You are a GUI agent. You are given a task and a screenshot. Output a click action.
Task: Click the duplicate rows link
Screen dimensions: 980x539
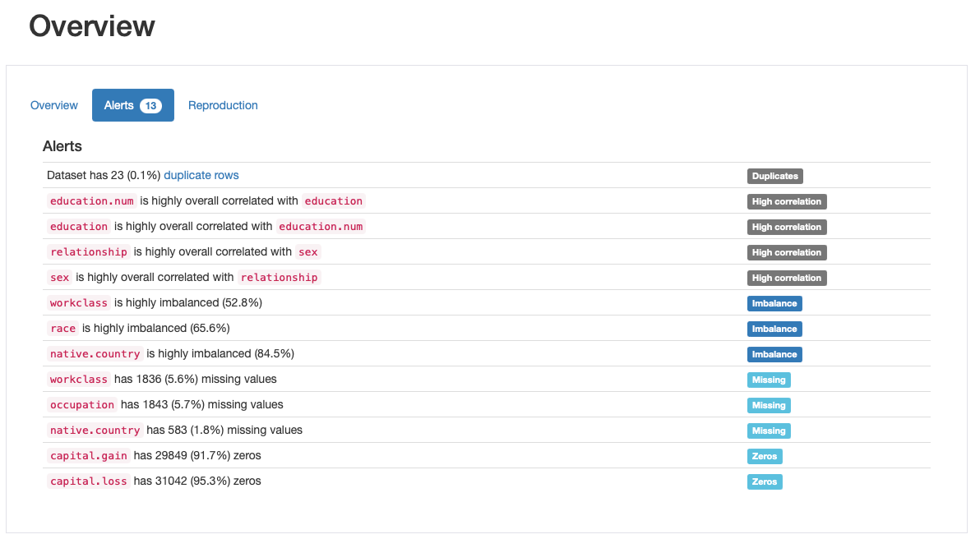tap(201, 175)
